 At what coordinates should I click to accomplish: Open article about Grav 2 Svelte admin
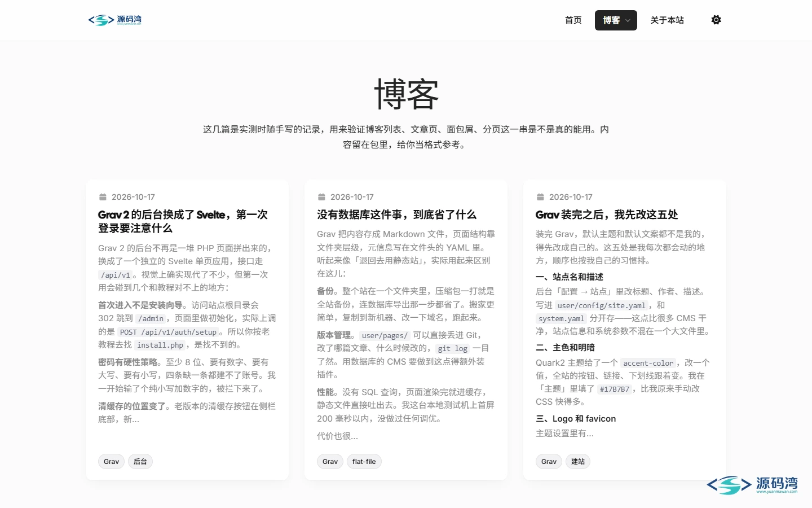183,221
